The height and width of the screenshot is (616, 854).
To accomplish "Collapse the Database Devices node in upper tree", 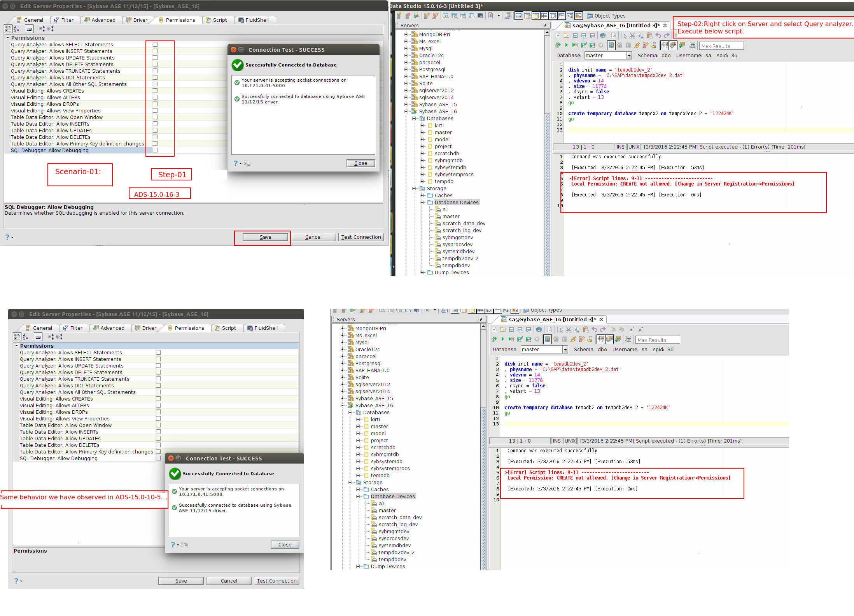I will coord(422,202).
